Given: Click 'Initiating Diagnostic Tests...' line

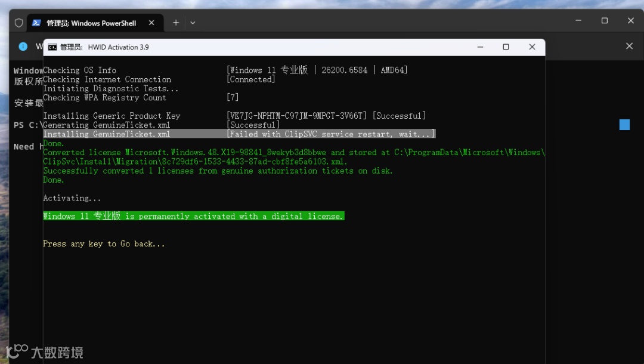Looking at the screenshot, I should point(111,88).
